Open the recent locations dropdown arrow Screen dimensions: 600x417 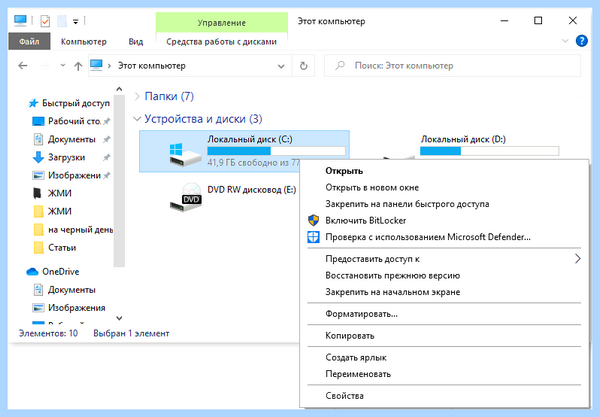tap(63, 65)
